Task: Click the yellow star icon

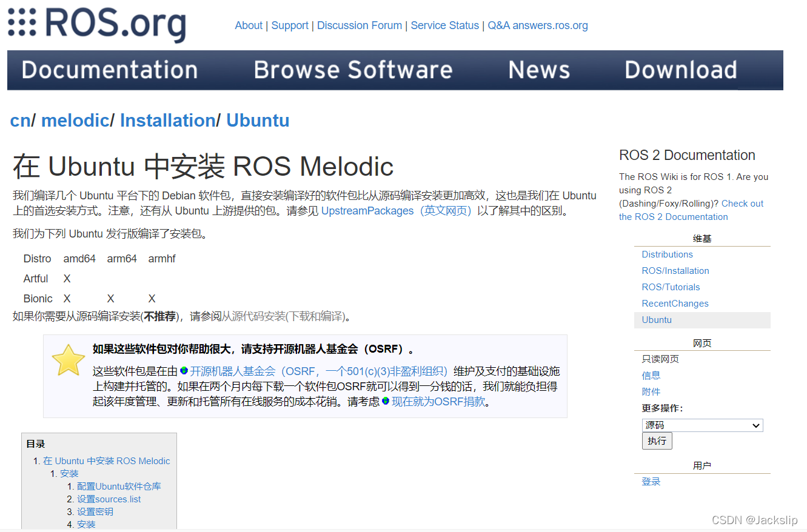Action: (69, 361)
